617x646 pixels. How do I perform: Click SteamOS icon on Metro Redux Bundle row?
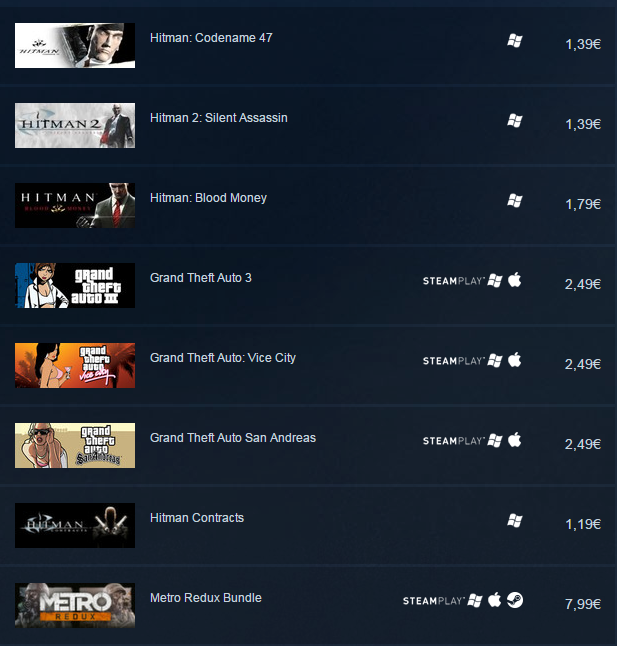pos(514,600)
